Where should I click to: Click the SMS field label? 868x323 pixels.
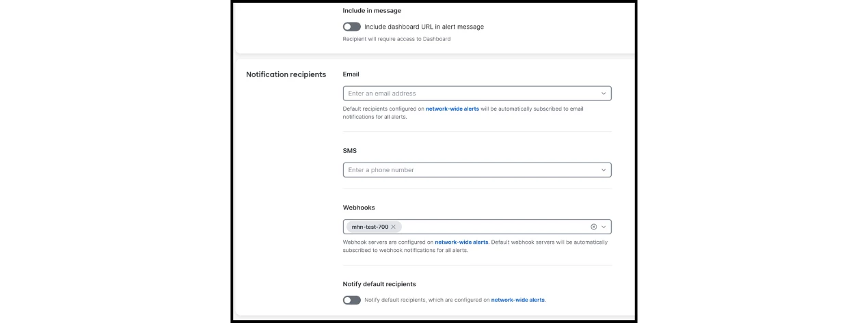click(350, 150)
